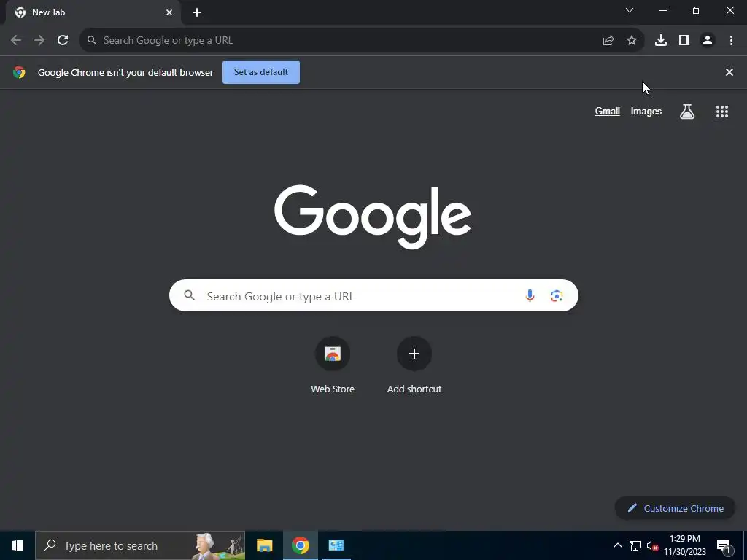
Task: Click the Chrome taskbar icon
Action: (x=300, y=545)
